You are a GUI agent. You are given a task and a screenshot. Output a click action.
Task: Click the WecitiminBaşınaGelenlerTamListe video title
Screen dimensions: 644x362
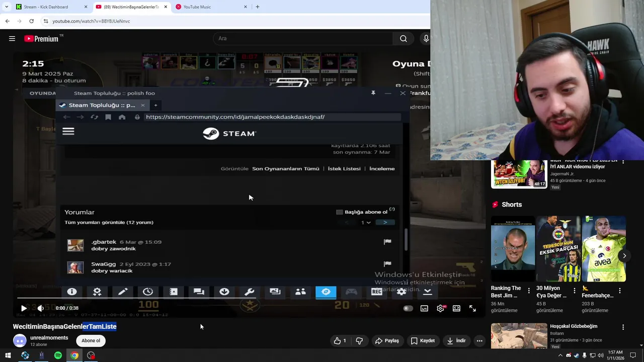coord(65,327)
